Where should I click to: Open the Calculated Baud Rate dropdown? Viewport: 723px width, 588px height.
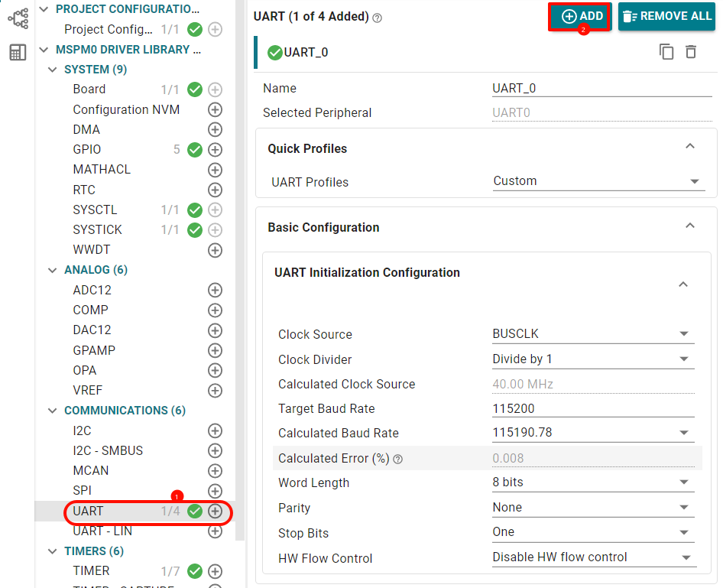coord(593,433)
